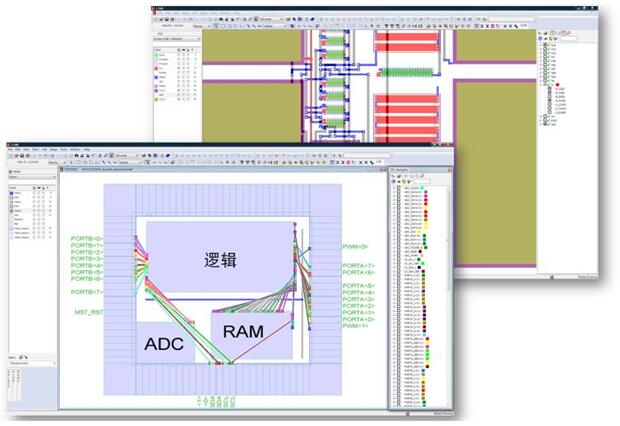Click the PORTB<7> pin label

(x=87, y=292)
